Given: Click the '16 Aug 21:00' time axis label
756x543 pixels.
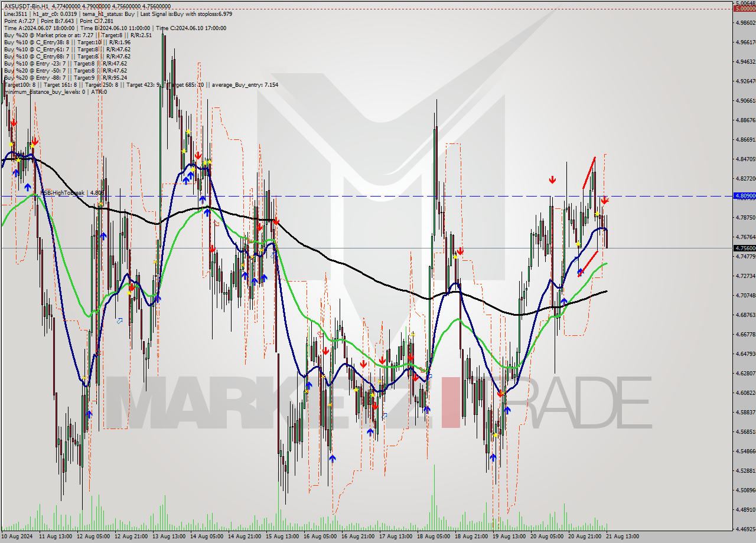Looking at the screenshot, I should (358, 537).
